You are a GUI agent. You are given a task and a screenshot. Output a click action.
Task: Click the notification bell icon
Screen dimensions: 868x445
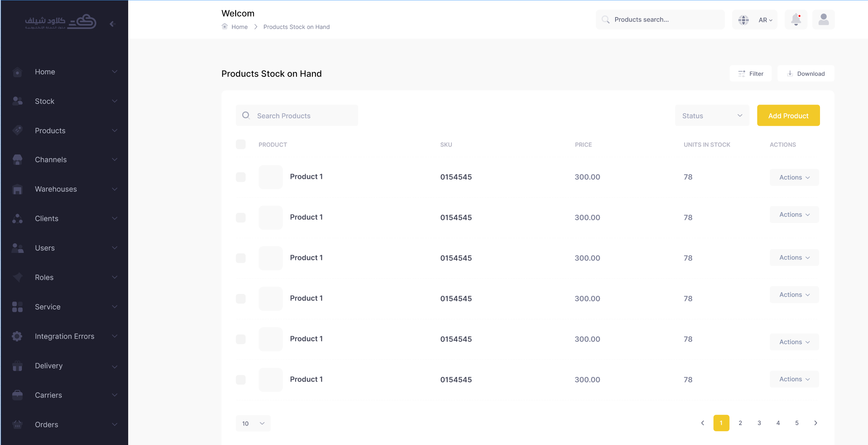[796, 20]
